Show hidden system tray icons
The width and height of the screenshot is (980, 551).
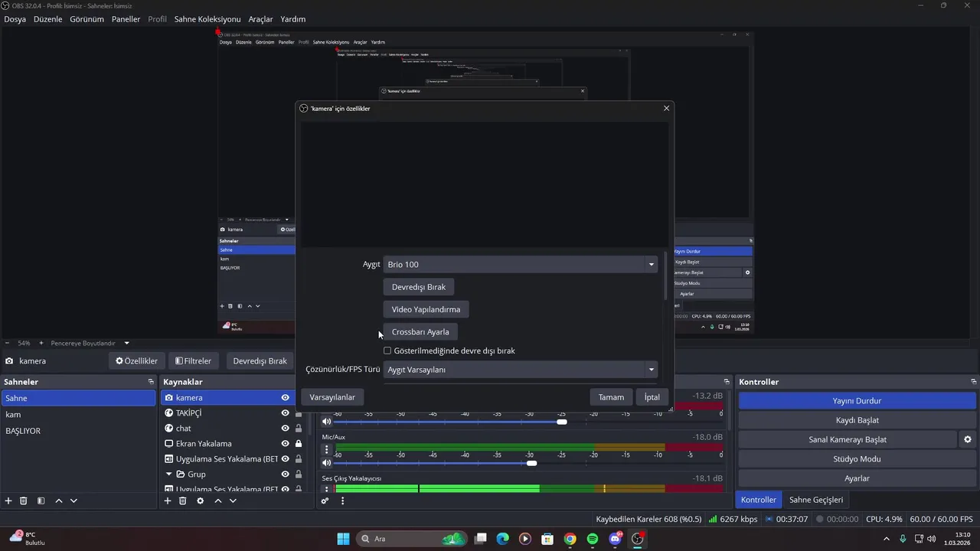[887, 539]
